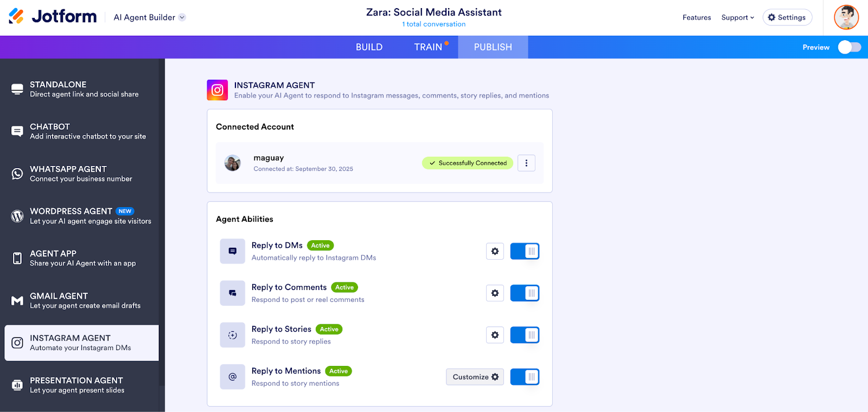
Task: Click the WhatsApp Agent sidebar icon
Action: pyautogui.click(x=17, y=174)
